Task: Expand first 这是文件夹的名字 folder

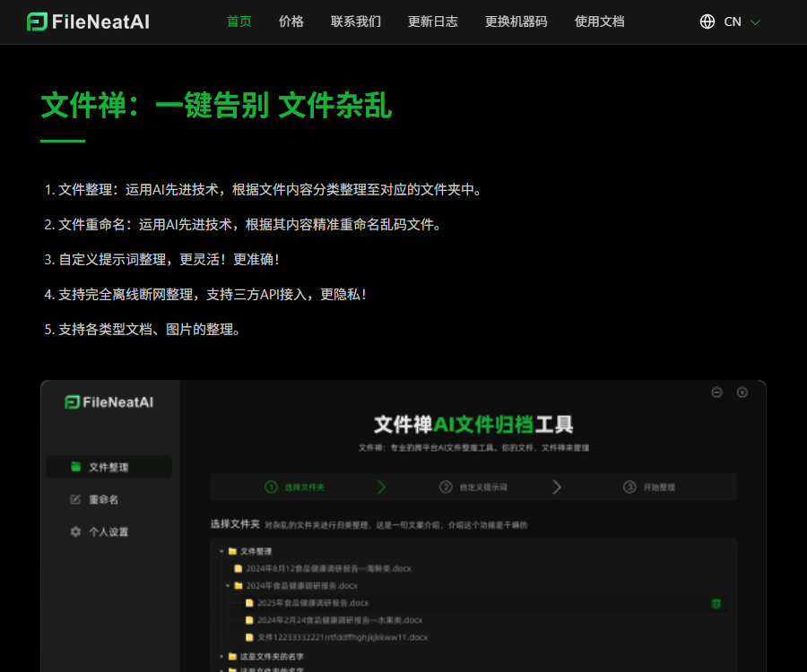Action: point(221,657)
